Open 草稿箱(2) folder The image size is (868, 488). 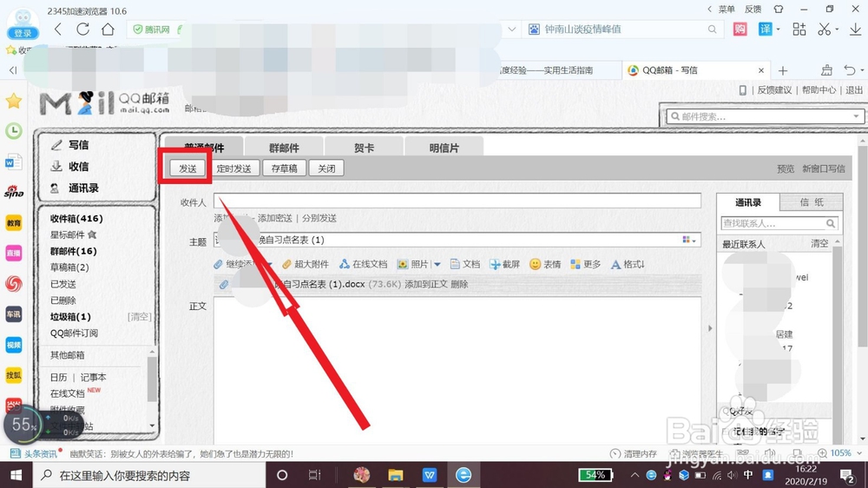click(x=69, y=267)
